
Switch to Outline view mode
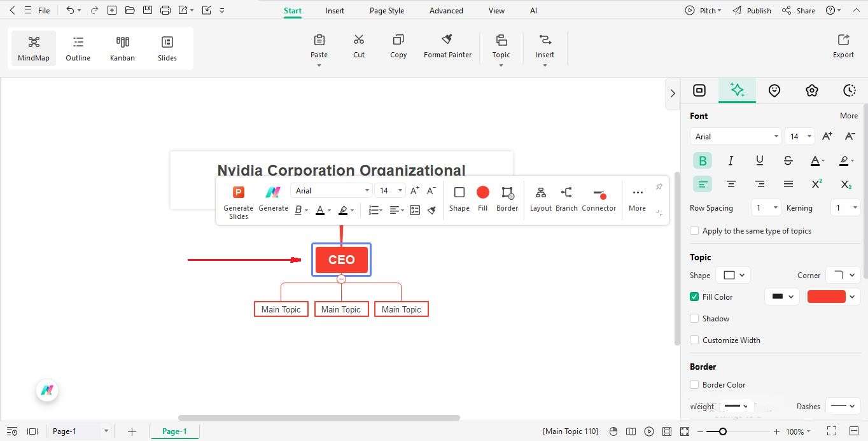point(78,48)
